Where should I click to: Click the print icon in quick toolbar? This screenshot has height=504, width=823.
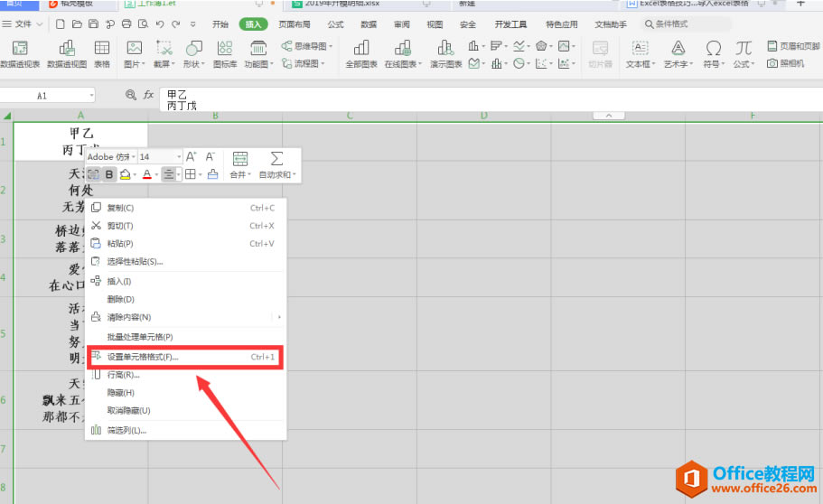point(126,24)
